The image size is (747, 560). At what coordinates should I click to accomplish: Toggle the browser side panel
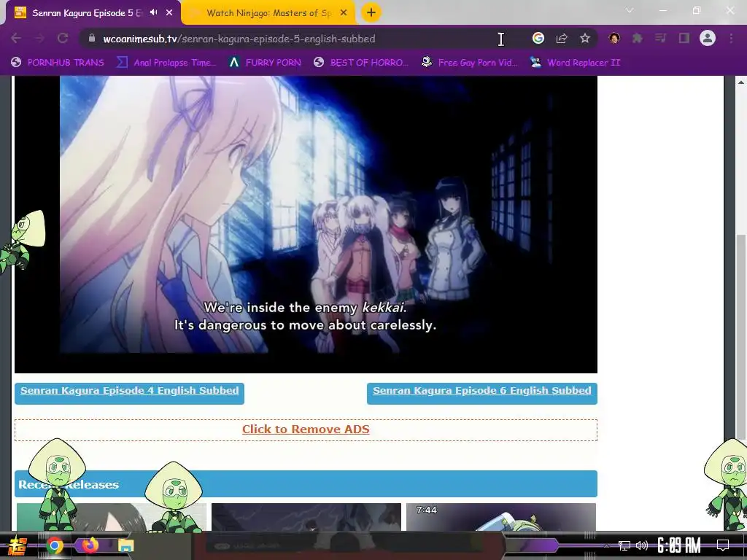(684, 38)
